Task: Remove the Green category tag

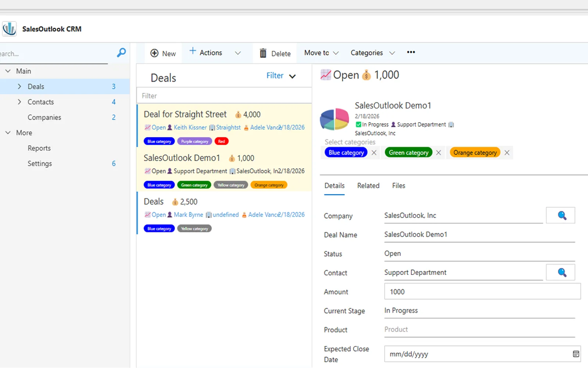Action: 438,153
